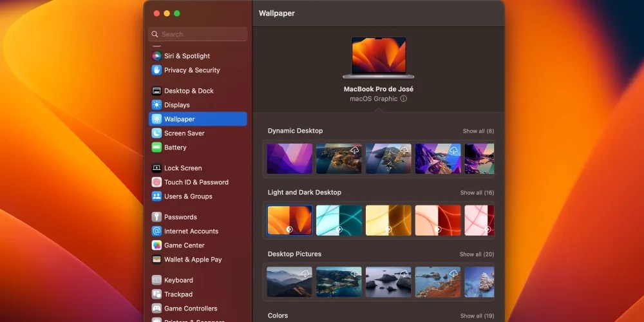Click info icon beside macOS Graphic

(x=404, y=99)
